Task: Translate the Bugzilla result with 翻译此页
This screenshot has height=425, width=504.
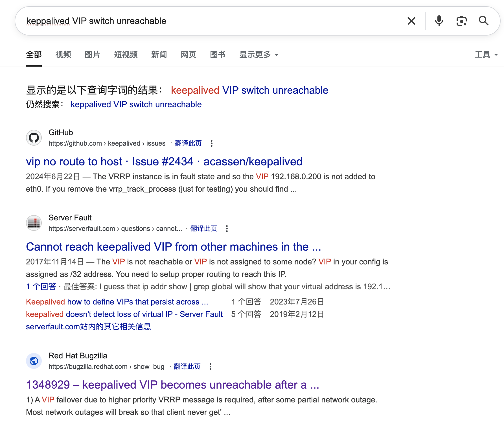Action: (187, 367)
